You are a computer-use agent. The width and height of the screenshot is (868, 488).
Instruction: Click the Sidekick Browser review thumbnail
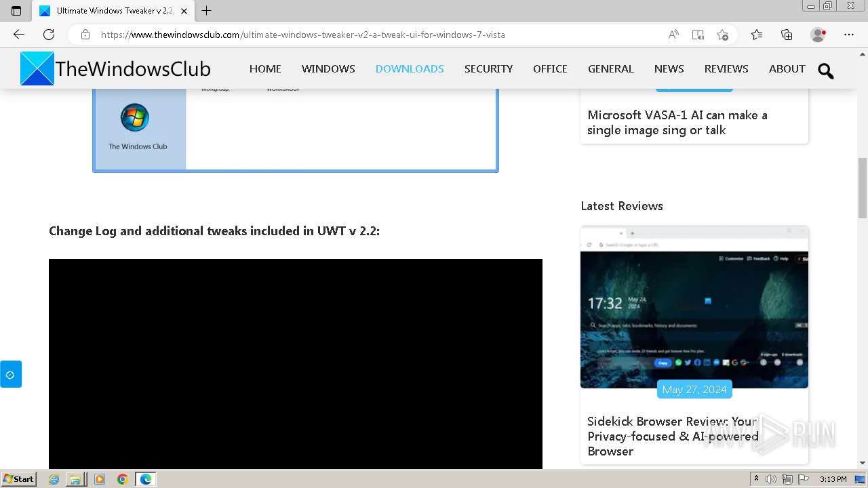pyautogui.click(x=694, y=307)
